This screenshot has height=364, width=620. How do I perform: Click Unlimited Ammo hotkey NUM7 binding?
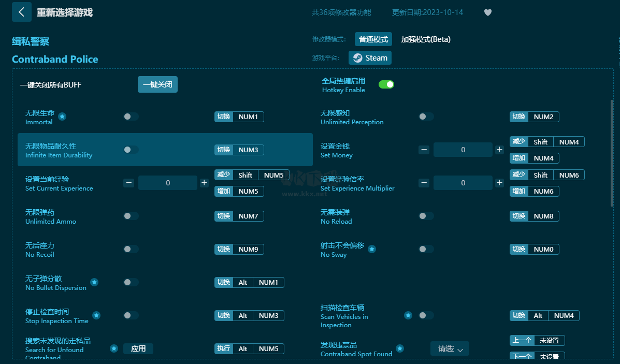click(239, 216)
